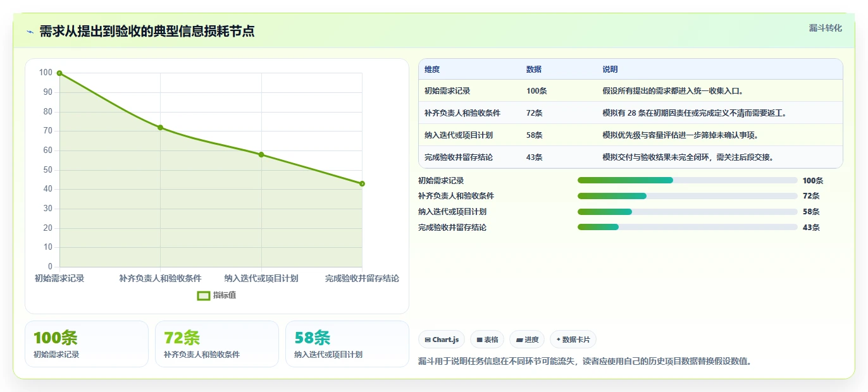Click the 表格 tag chip
The height and width of the screenshot is (392, 868).
[x=487, y=340]
